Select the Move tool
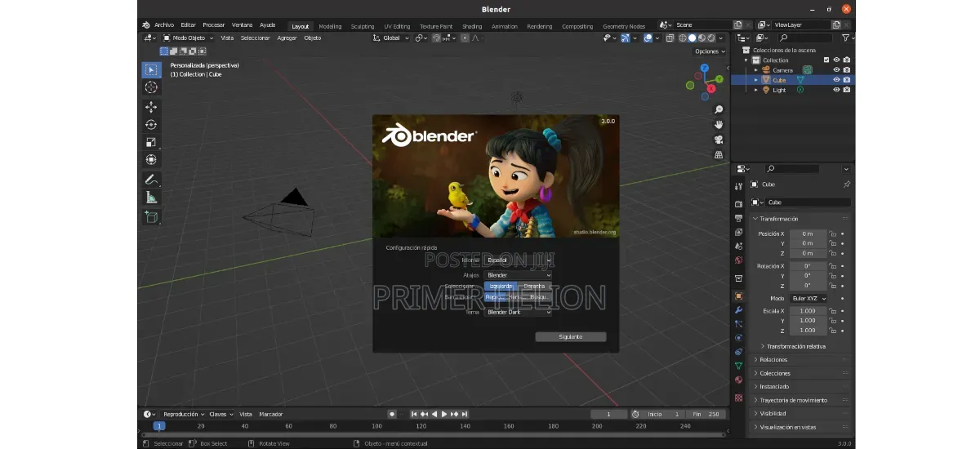The height and width of the screenshot is (449, 980). pyautogui.click(x=151, y=107)
